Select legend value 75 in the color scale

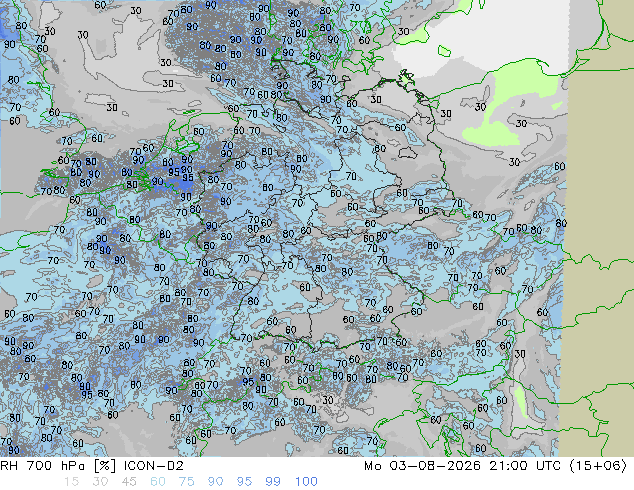click(186, 482)
